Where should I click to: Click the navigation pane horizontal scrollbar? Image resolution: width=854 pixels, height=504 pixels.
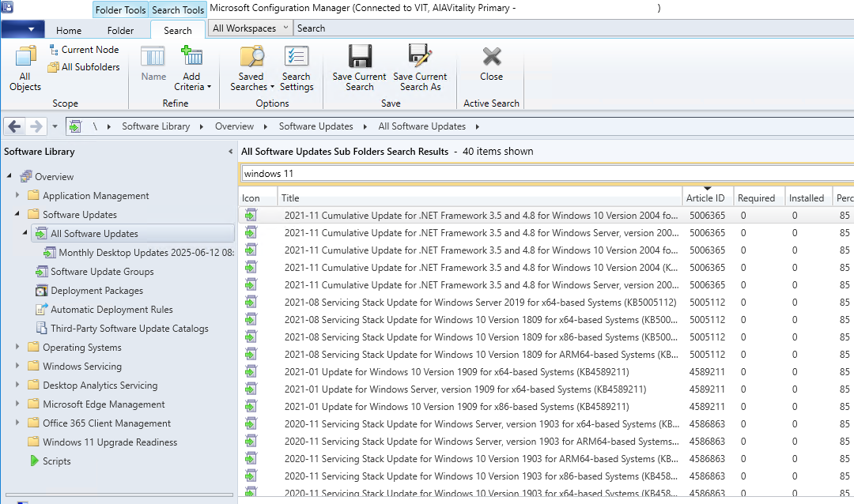coord(119,495)
